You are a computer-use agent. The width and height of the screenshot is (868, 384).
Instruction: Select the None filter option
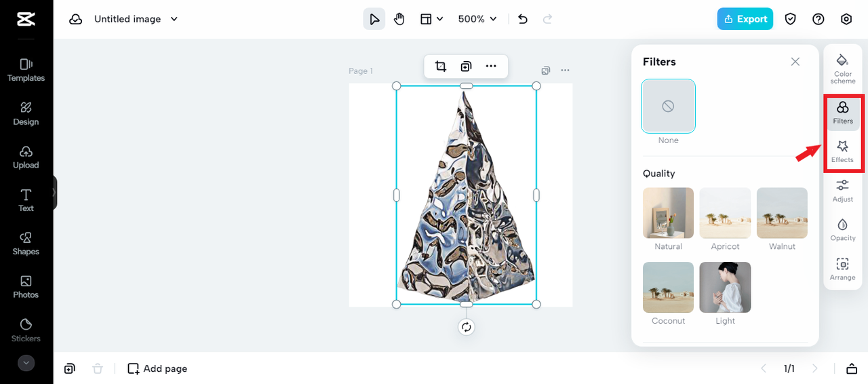point(668,106)
